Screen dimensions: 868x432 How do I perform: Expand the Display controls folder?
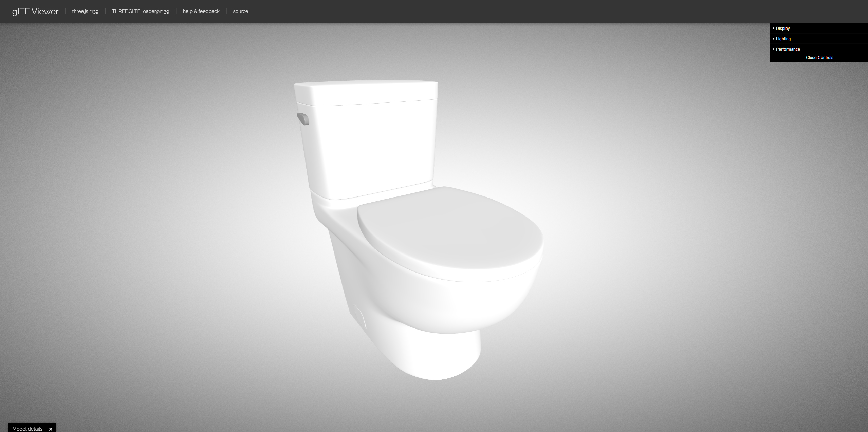click(783, 29)
